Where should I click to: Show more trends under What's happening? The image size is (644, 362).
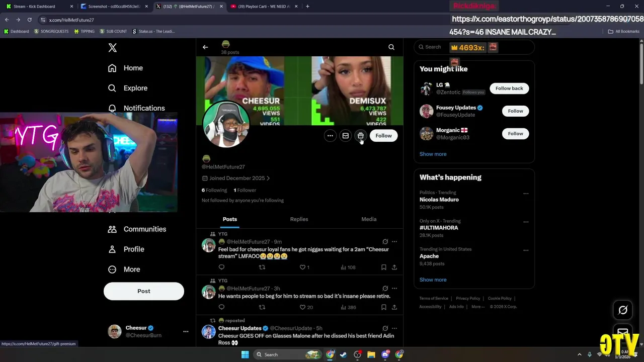(433, 280)
